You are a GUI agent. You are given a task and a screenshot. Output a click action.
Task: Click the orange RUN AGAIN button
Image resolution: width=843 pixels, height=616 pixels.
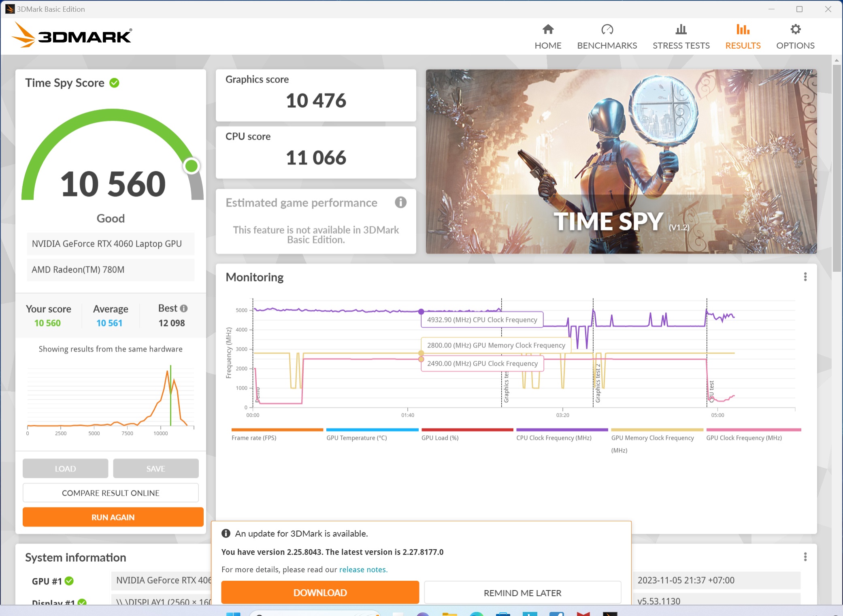113,517
